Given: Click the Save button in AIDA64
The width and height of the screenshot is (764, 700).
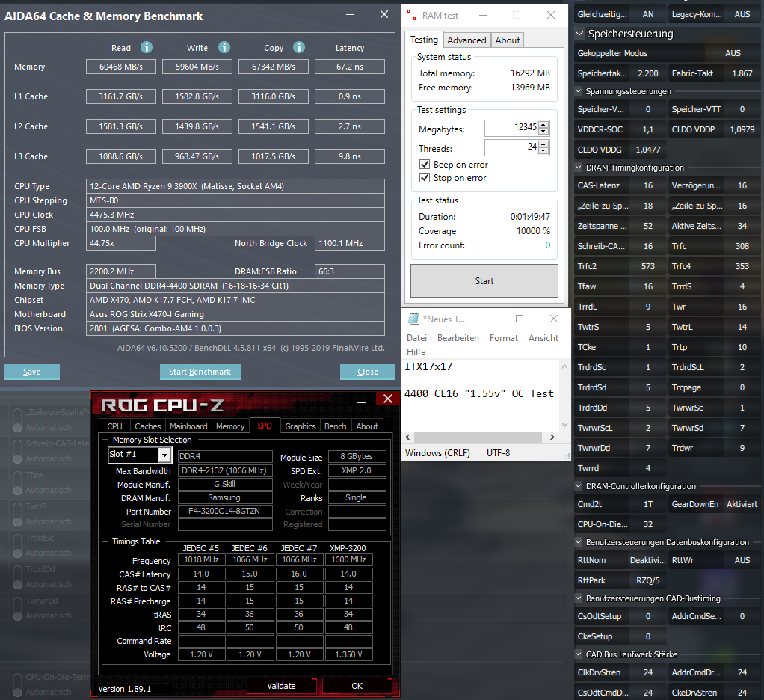Looking at the screenshot, I should 32,372.
